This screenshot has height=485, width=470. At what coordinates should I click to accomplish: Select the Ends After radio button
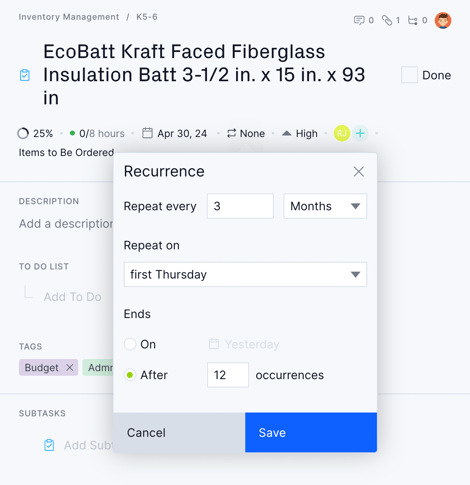click(130, 375)
